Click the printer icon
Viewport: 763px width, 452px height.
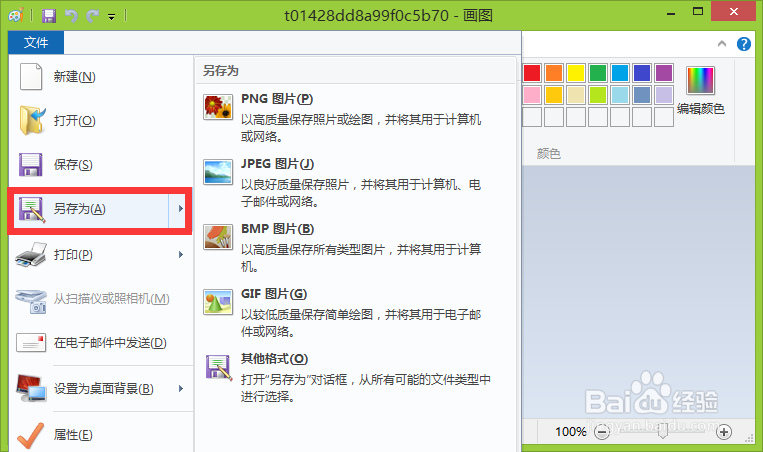pos(31,254)
